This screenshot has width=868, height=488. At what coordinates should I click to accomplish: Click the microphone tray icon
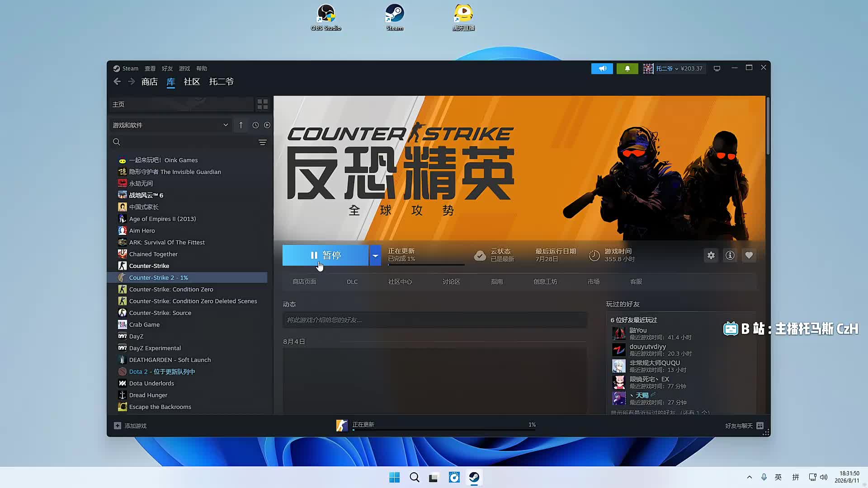pyautogui.click(x=764, y=477)
